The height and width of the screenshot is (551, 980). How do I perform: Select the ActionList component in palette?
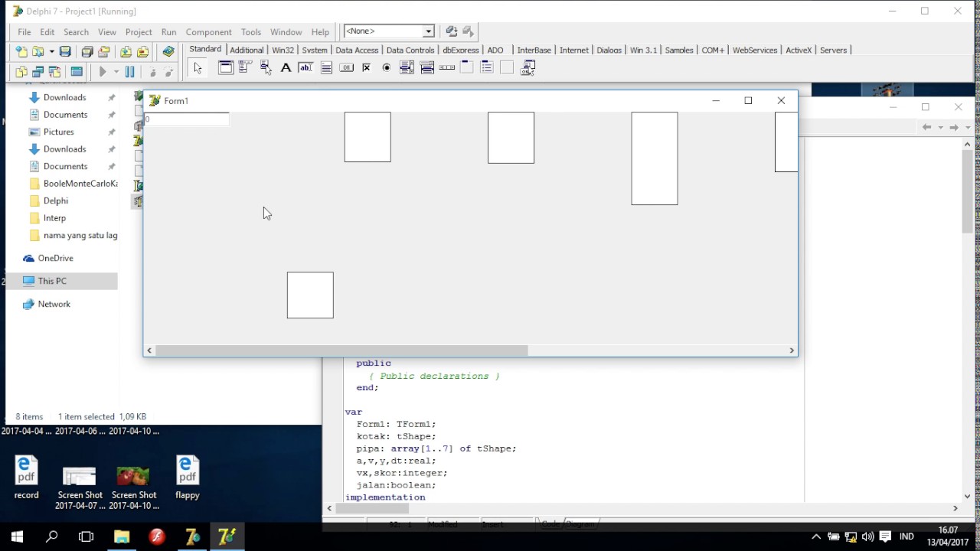[x=528, y=68]
